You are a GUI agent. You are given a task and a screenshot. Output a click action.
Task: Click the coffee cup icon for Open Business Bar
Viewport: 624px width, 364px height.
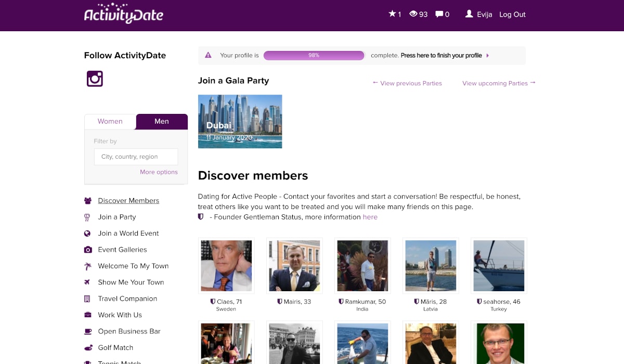(x=87, y=331)
